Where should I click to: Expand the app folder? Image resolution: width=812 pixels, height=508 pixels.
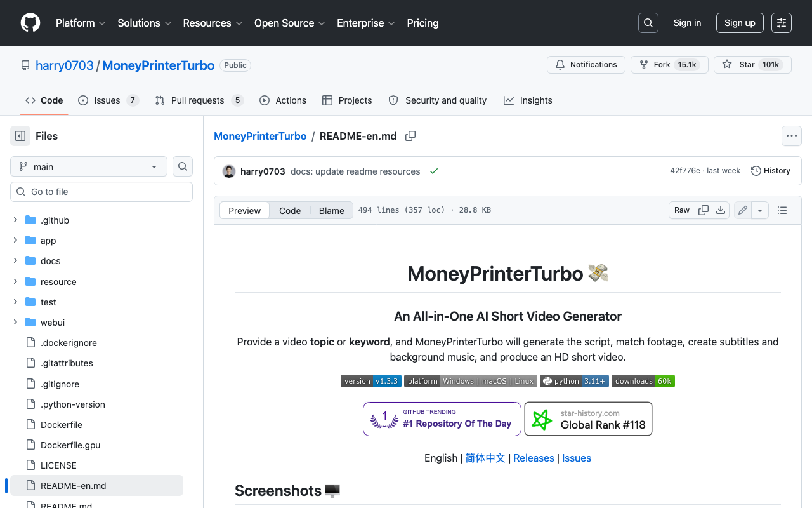pyautogui.click(x=15, y=241)
